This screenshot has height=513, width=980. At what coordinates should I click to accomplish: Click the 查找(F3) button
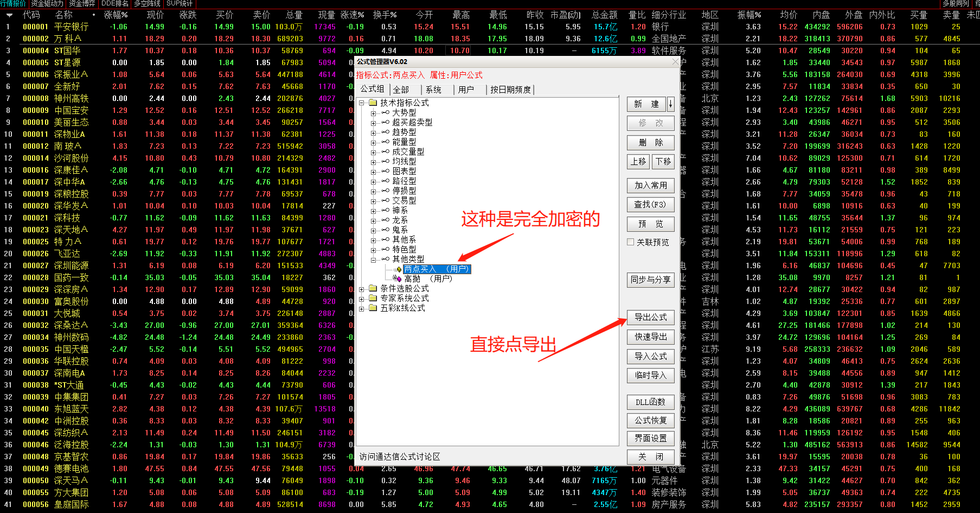(651, 204)
